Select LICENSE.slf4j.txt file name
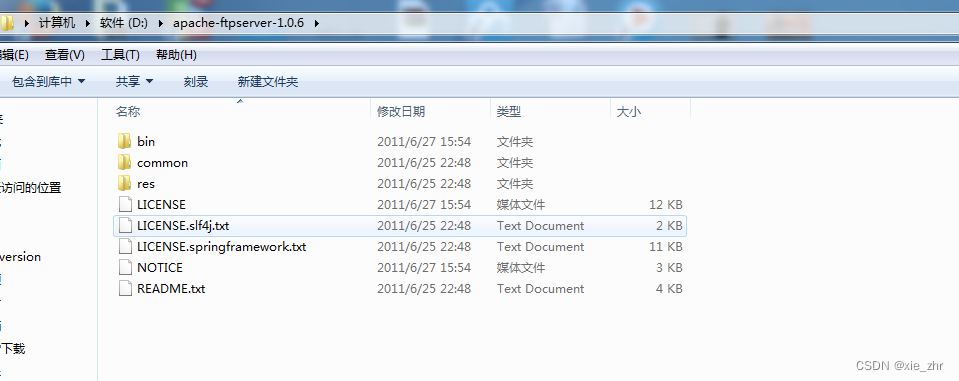Screen dimensions: 959x381 tap(183, 226)
